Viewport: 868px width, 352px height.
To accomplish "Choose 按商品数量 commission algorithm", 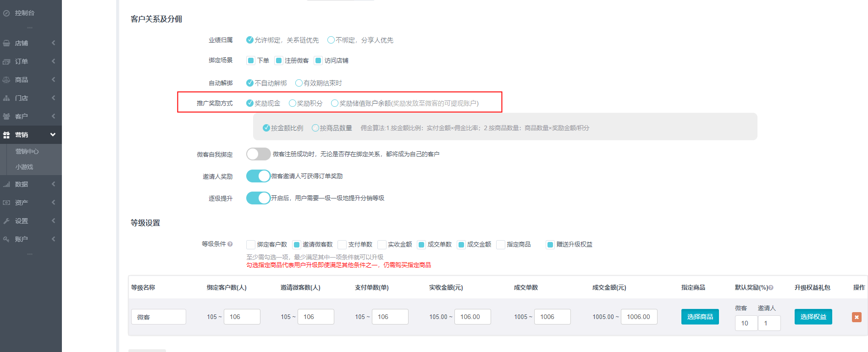I will [315, 128].
